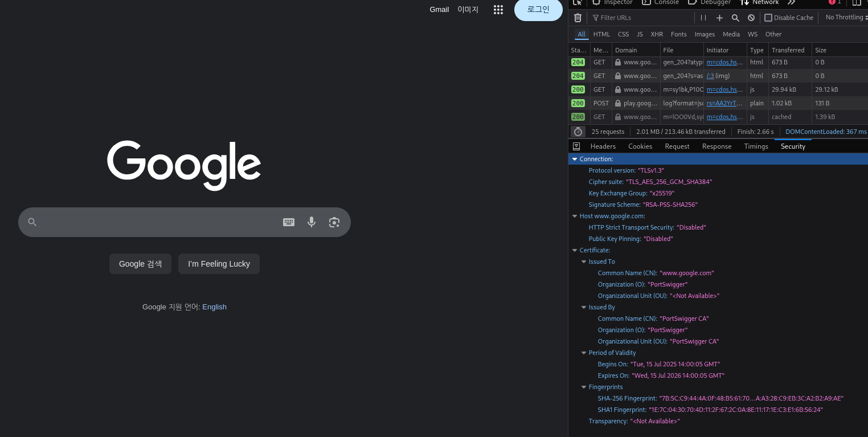Start performance analysis stopwatch icon
This screenshot has width=868, height=437.
(x=578, y=132)
